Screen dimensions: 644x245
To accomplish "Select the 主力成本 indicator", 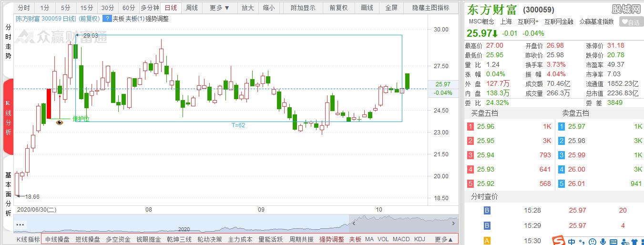I will click(x=240, y=239).
